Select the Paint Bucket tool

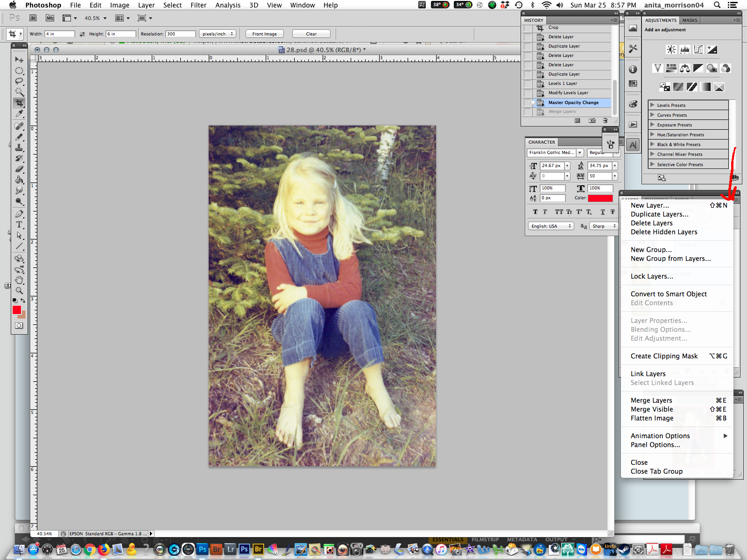pyautogui.click(x=19, y=180)
